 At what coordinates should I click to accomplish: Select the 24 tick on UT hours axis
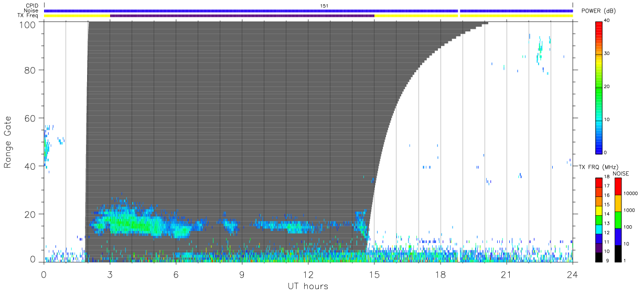[573, 274]
